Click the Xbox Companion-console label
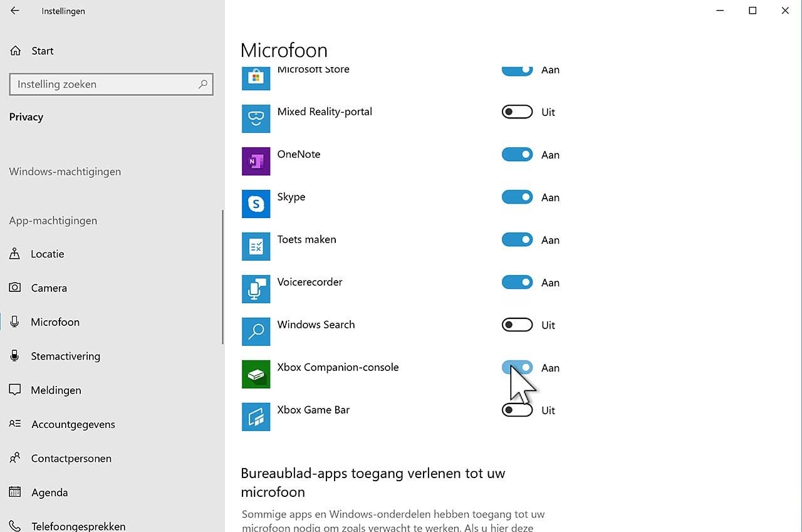The image size is (802, 532). (338, 367)
